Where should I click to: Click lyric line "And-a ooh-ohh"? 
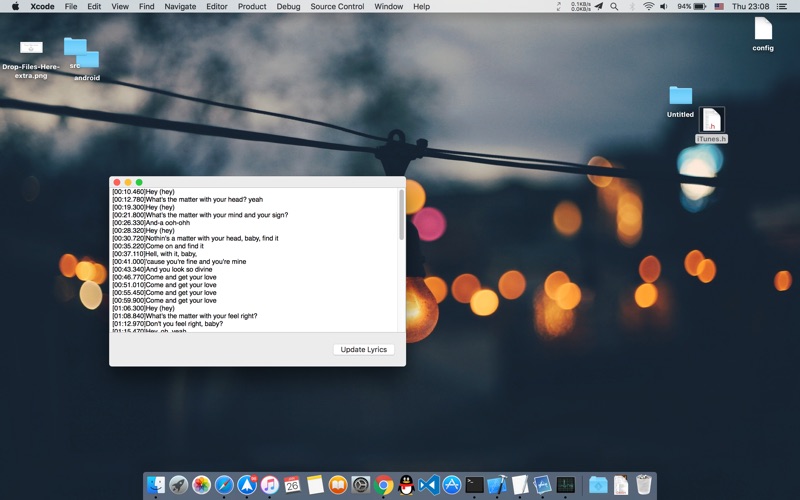click(168, 222)
